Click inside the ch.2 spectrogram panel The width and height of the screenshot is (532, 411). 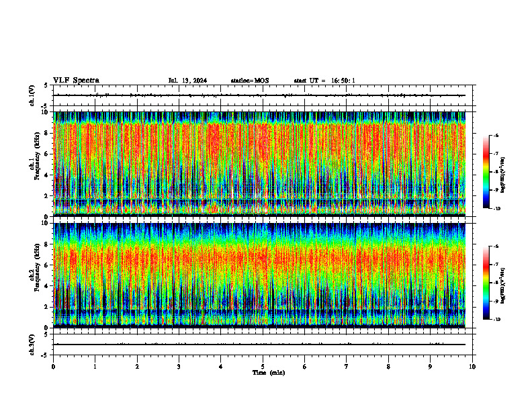pyautogui.click(x=259, y=275)
